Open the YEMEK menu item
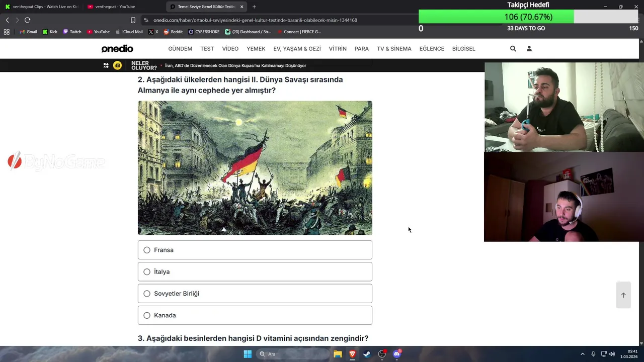The height and width of the screenshot is (362, 644). click(256, 49)
